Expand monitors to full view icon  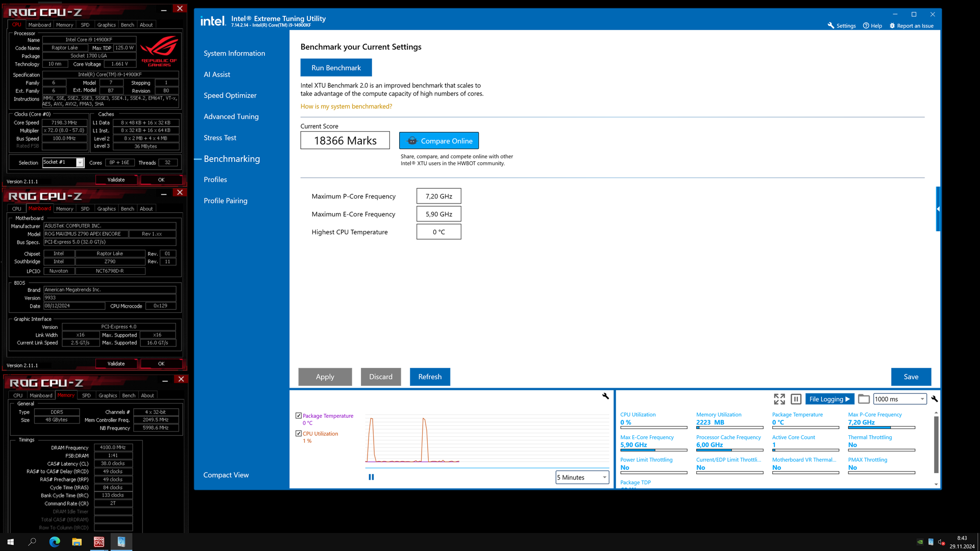click(x=779, y=399)
